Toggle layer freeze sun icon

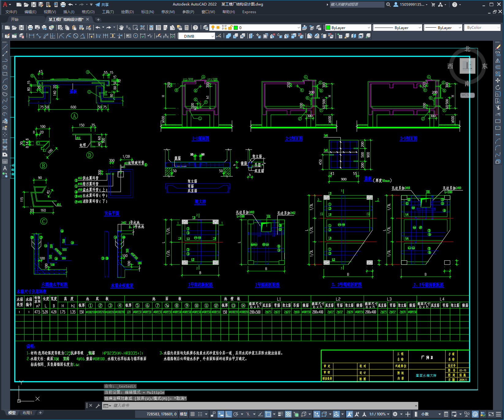(218, 28)
